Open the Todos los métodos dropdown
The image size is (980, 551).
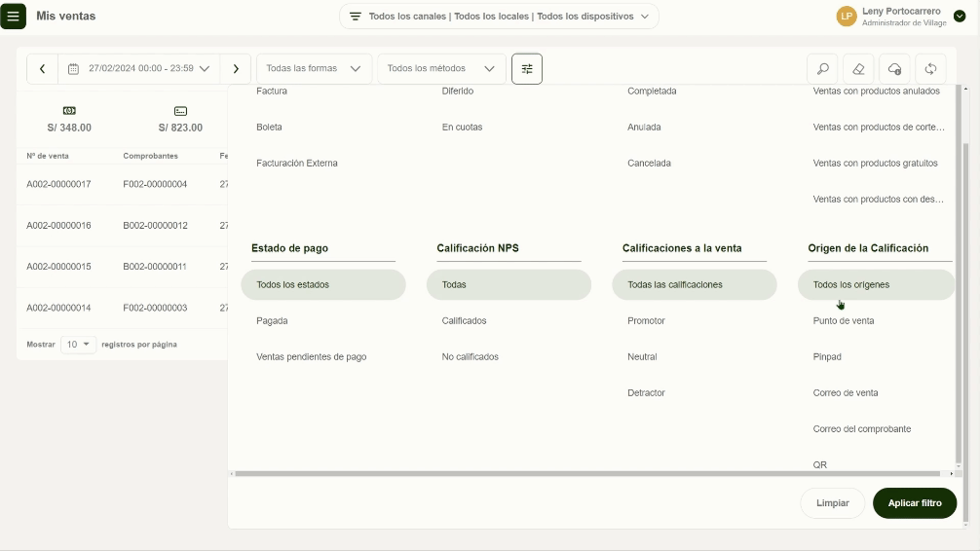[x=441, y=69]
